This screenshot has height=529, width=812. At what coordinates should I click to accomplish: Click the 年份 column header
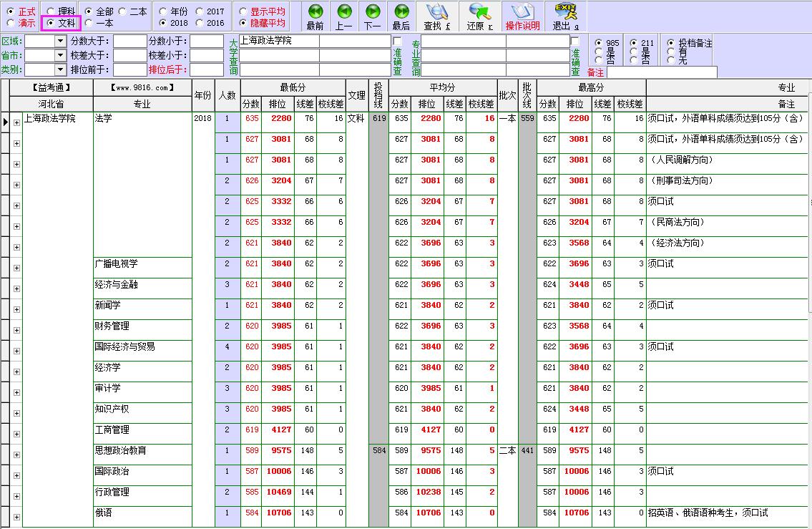203,95
